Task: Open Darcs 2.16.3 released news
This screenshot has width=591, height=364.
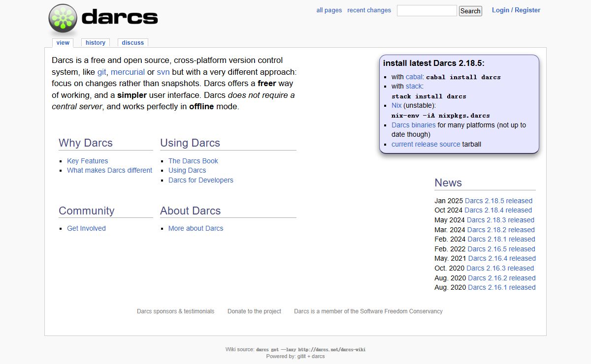Action: 500,268
